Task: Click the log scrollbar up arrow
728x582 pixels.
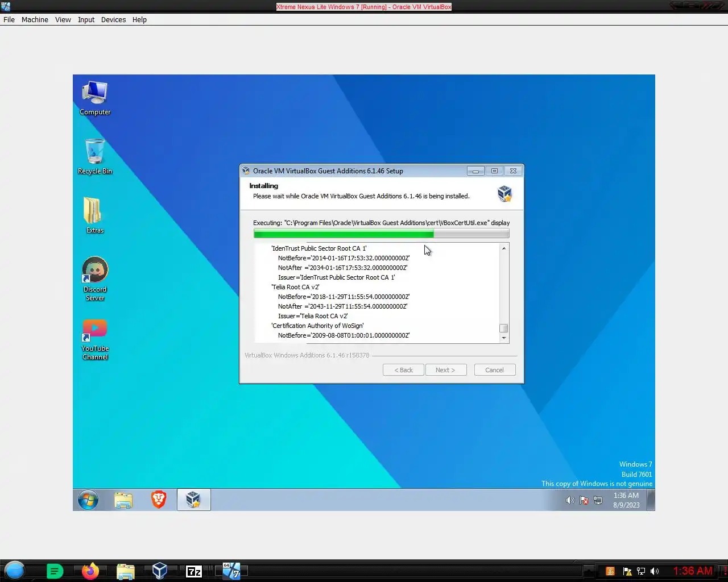Action: (x=503, y=248)
